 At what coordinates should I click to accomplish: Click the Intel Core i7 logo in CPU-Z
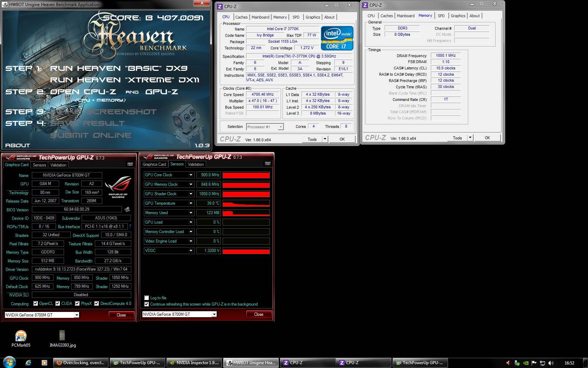[x=337, y=38]
